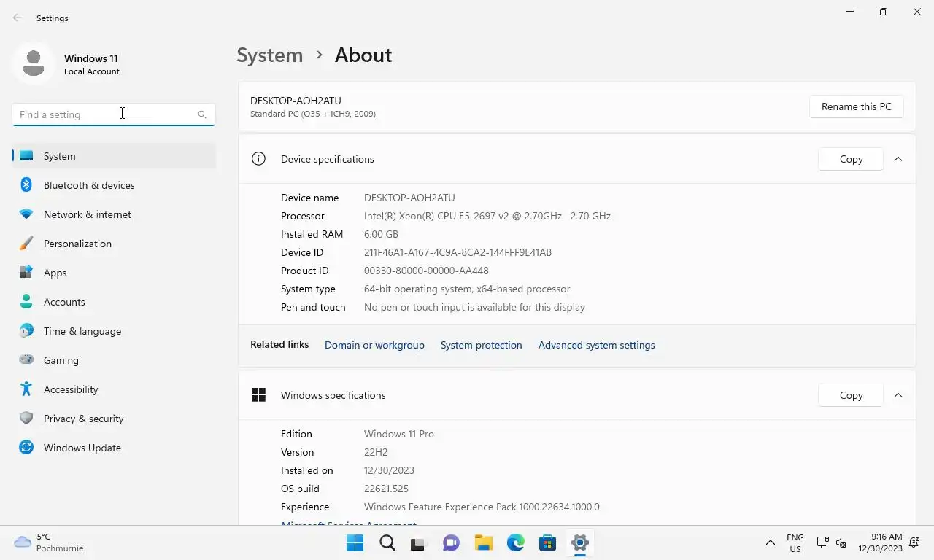934x560 pixels.
Task: Open the muted volume tray icon
Action: (841, 542)
